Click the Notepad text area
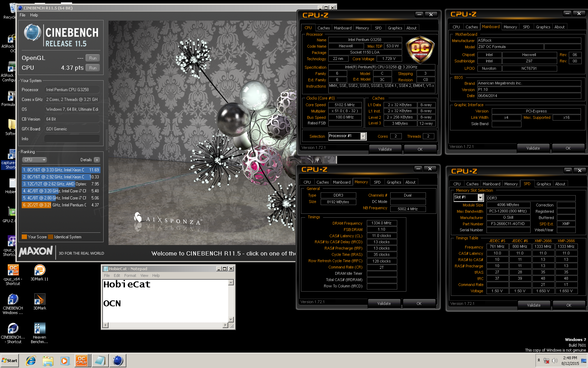 165,301
